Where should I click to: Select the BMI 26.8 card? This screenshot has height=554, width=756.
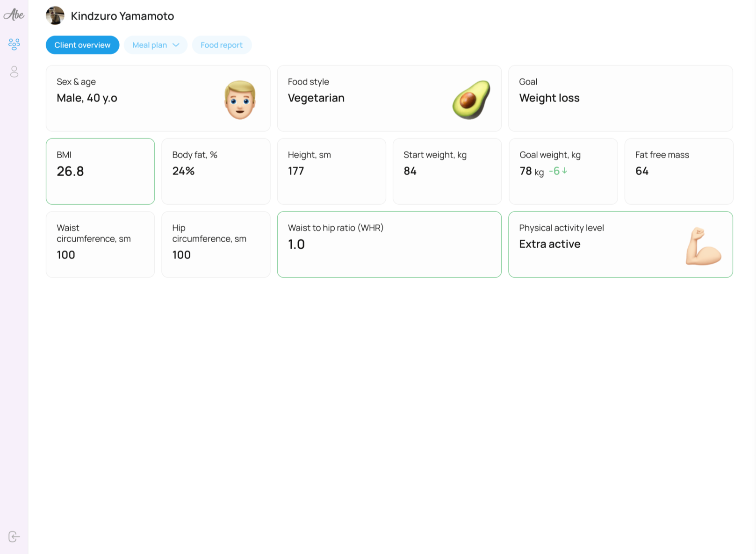click(100, 172)
